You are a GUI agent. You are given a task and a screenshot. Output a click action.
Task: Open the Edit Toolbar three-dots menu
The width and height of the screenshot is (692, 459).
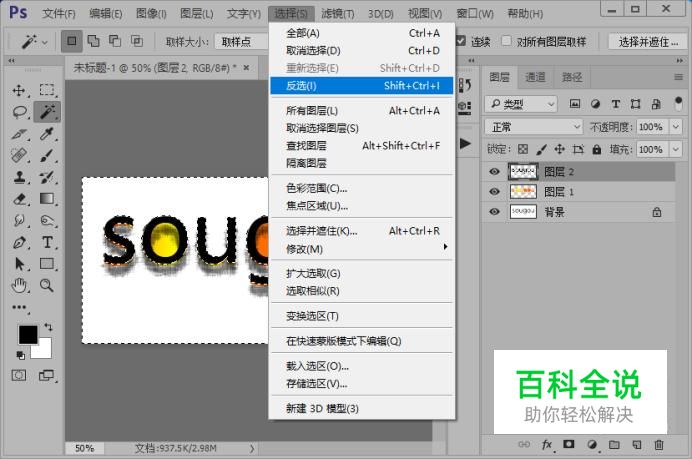tap(19, 307)
